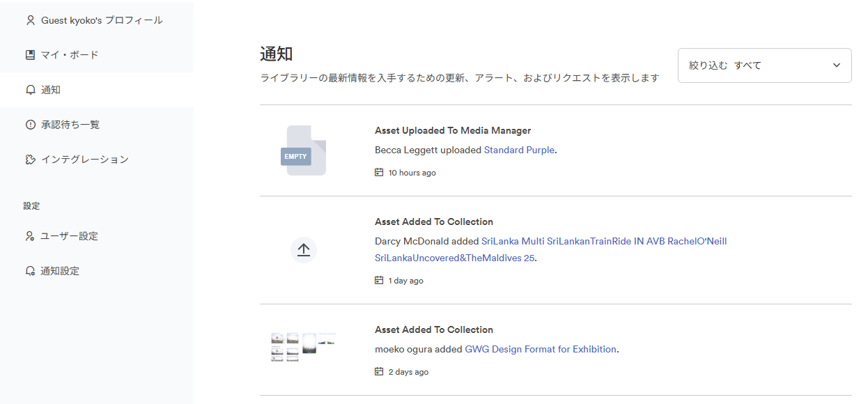868x404 pixels.
Task: Open the 絞り込む すべて filter dropdown
Action: 764,65
